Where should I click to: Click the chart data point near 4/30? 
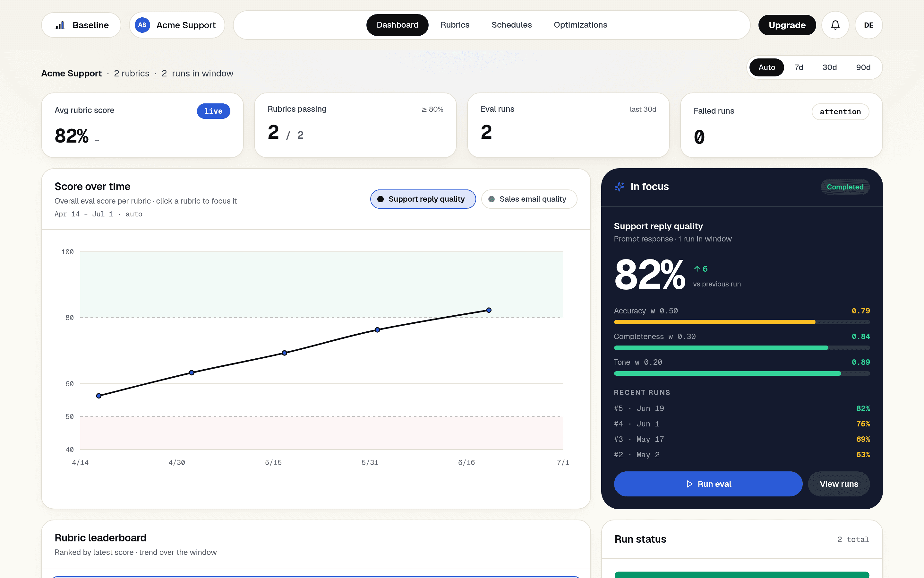pos(192,373)
